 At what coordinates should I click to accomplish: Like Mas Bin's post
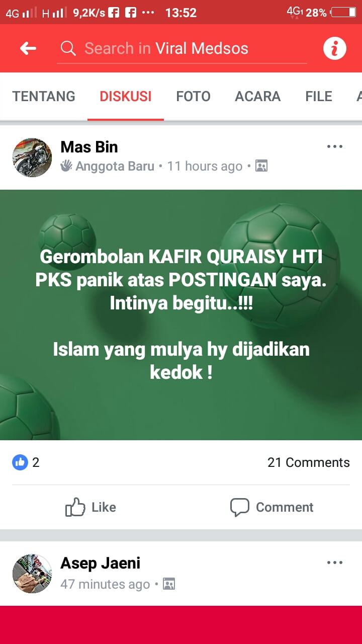[x=91, y=507]
